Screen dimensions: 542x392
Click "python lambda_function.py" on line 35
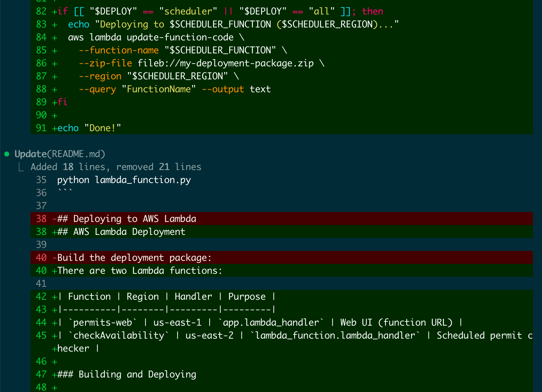124,180
